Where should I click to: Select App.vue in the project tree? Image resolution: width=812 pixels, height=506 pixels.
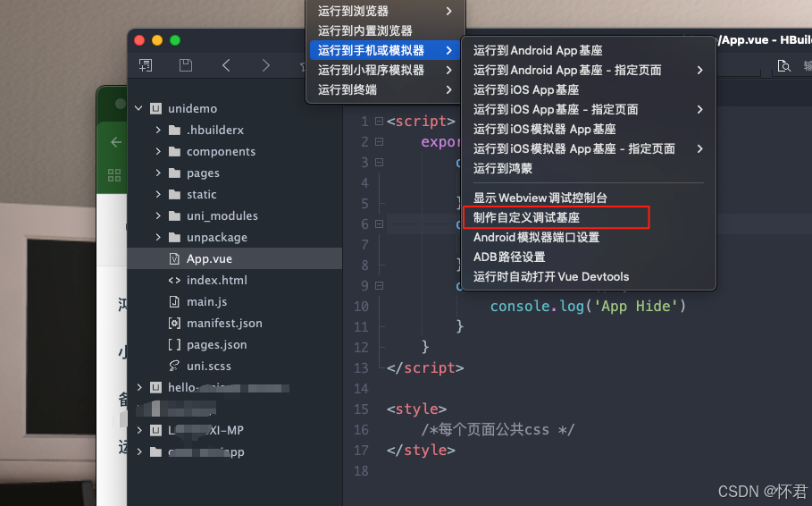tap(235, 258)
